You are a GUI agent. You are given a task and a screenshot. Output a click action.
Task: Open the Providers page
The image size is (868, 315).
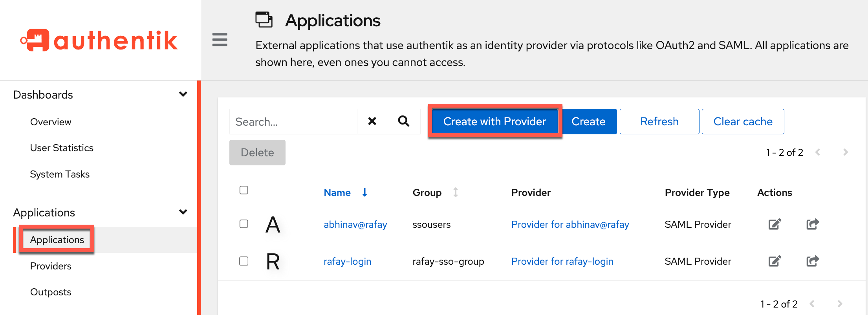51,266
